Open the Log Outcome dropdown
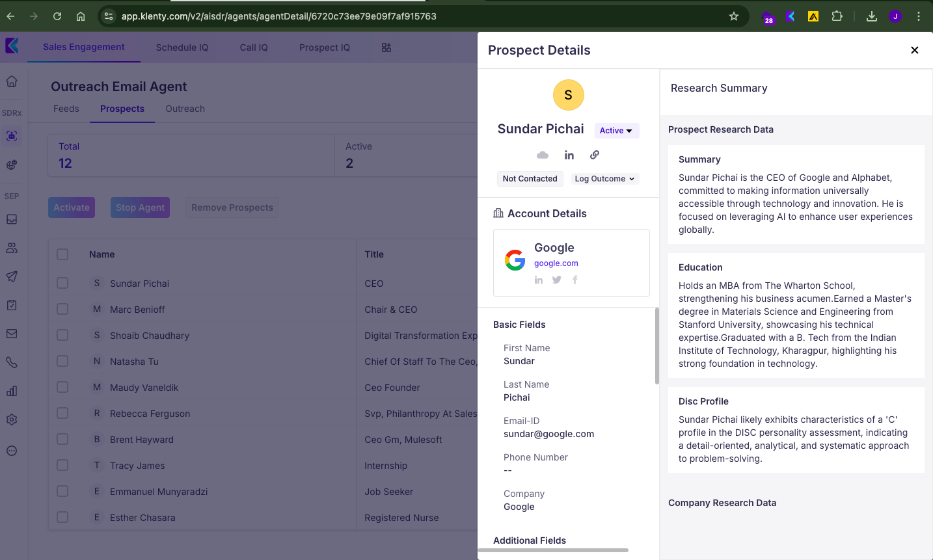 (605, 179)
